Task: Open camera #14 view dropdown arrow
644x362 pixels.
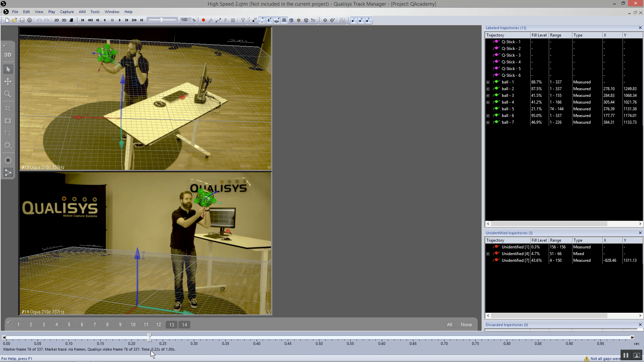Action: (x=269, y=311)
